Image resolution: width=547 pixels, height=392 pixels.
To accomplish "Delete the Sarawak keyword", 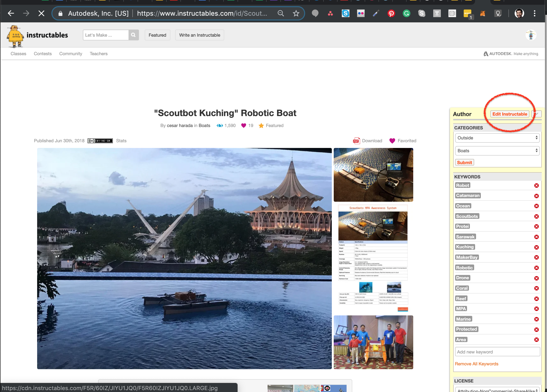I will click(x=536, y=237).
